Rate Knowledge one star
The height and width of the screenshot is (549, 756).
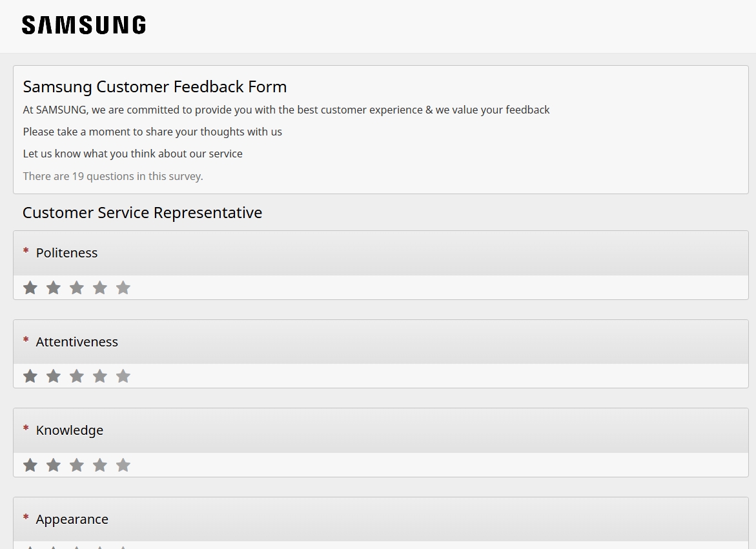coord(30,465)
